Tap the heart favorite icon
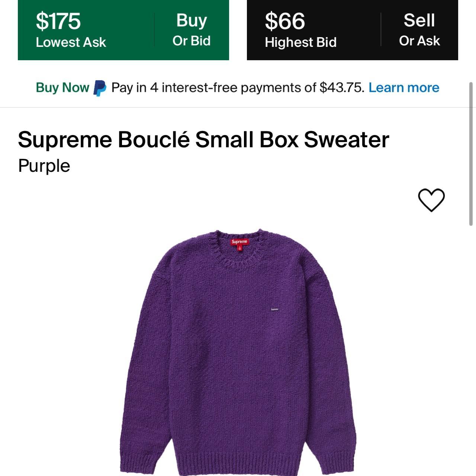Viewport: 476px width, 476px height. (431, 200)
